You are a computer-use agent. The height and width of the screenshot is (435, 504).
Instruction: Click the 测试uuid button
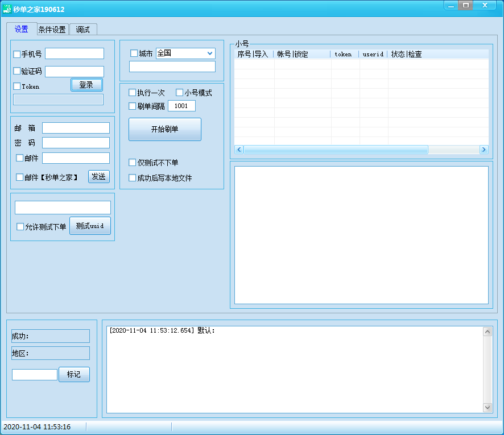[90, 226]
